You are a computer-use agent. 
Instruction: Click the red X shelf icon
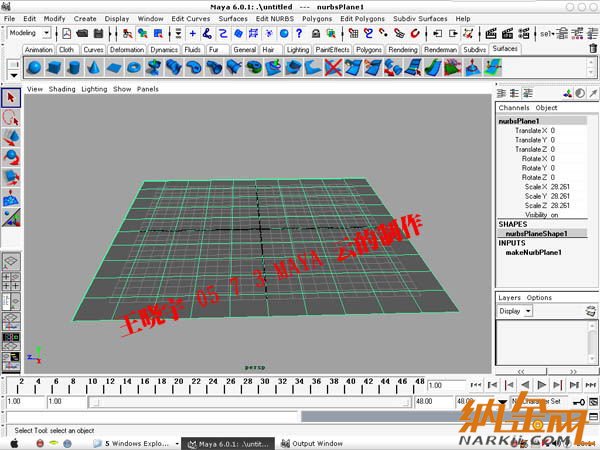tap(333, 68)
